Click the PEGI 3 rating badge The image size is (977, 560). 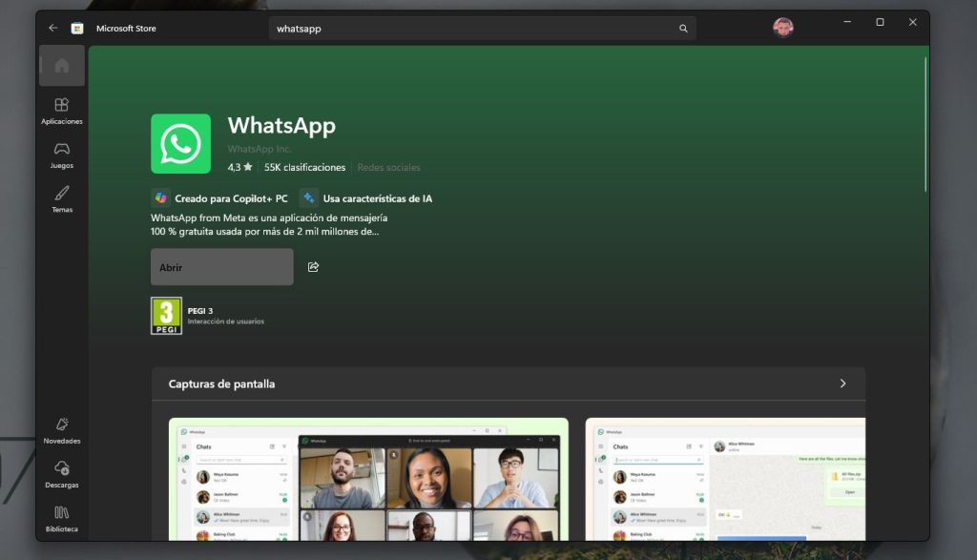pyautogui.click(x=166, y=315)
